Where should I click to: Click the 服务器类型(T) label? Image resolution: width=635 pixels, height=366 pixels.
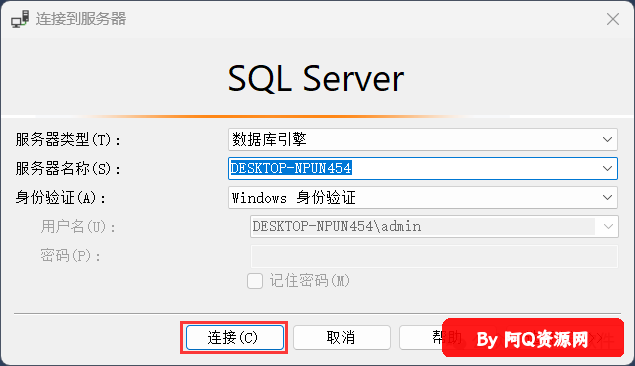pos(68,140)
